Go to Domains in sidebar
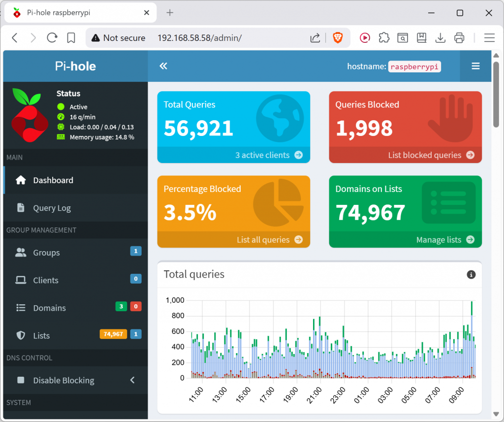504x422 pixels. 49,308
